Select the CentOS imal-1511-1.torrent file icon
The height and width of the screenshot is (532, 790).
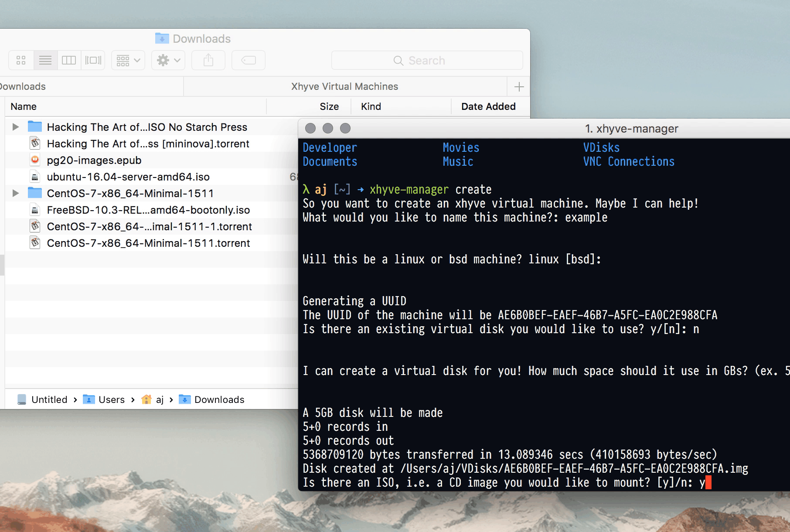35,226
